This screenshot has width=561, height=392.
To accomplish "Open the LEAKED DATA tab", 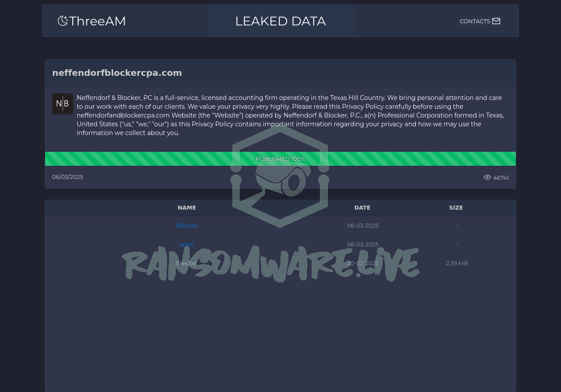I will [280, 21].
